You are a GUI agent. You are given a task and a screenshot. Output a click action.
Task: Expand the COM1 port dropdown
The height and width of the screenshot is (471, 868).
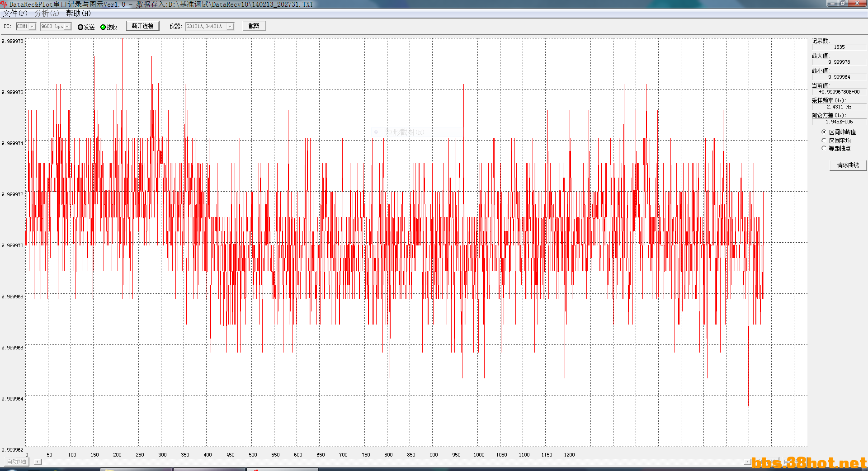pyautogui.click(x=32, y=27)
